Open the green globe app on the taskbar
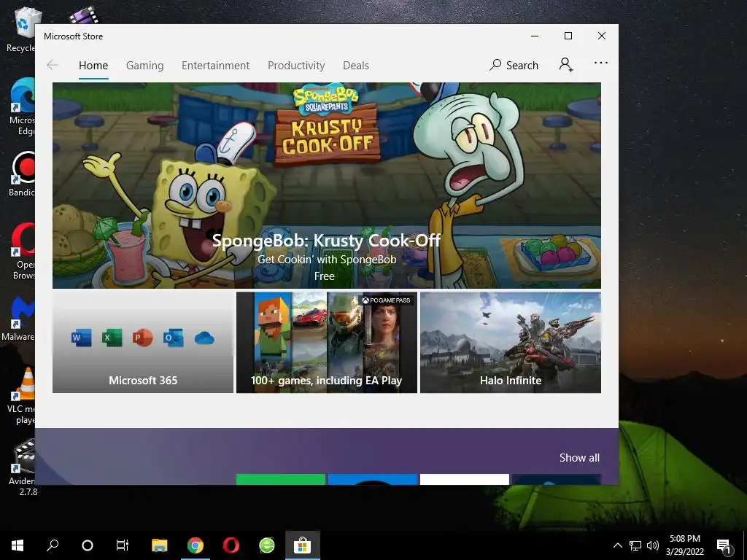 (x=267, y=545)
